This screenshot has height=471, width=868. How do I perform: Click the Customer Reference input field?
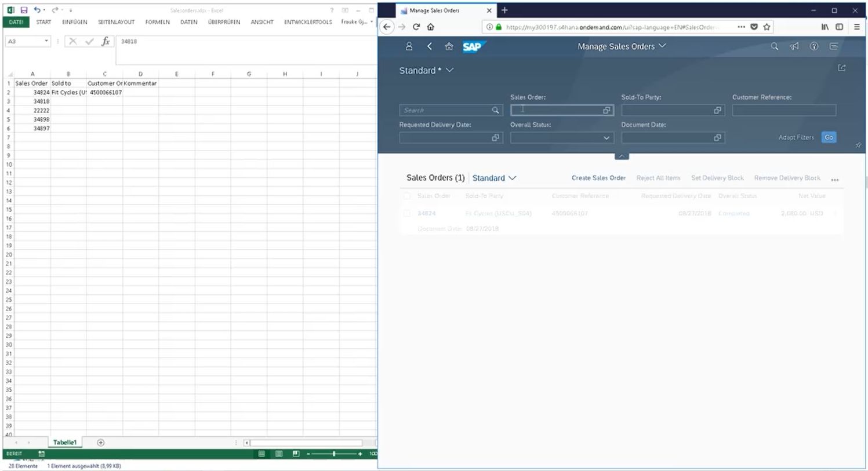pos(784,110)
